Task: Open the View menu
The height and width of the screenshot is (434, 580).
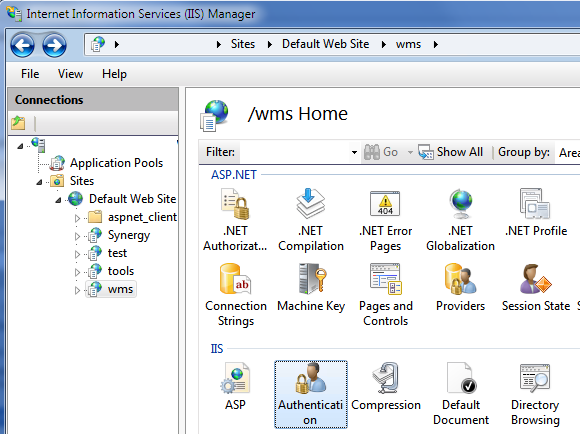Action: click(x=70, y=74)
